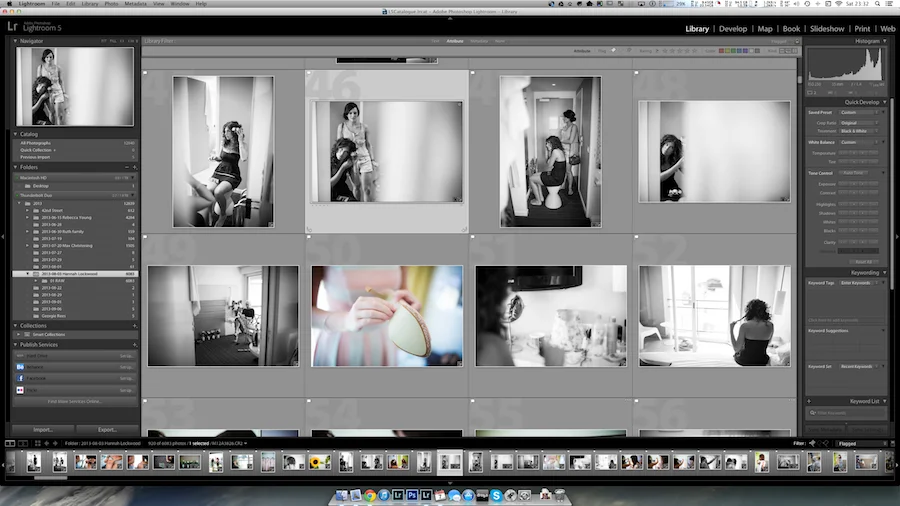Open the Print module
The height and width of the screenshot is (506, 900).
click(862, 29)
